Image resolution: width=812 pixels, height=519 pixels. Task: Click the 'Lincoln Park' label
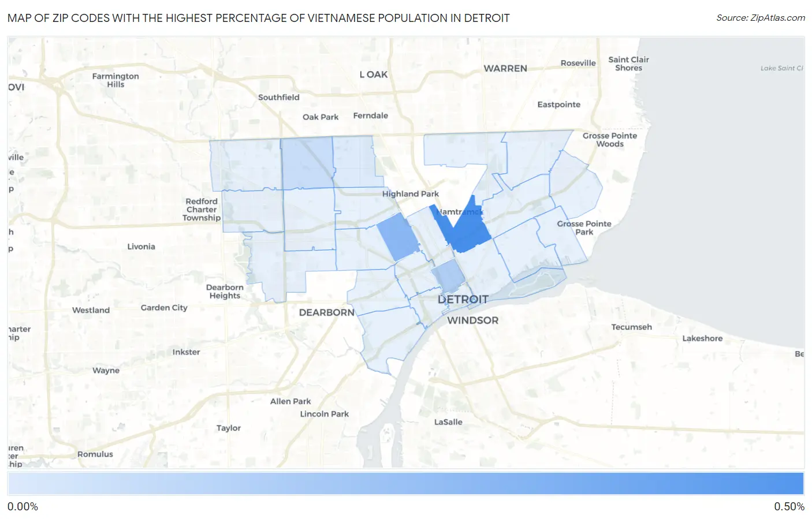[325, 414]
